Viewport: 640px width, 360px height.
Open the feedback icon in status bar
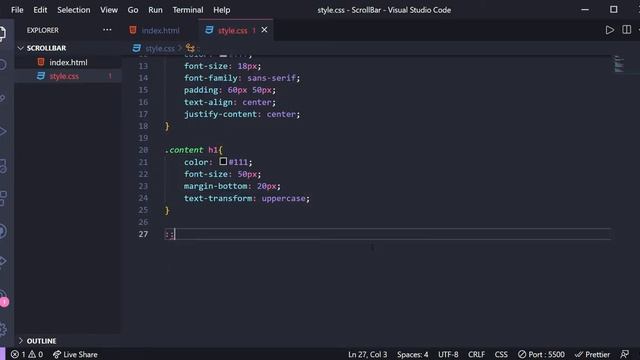[x=624, y=354]
